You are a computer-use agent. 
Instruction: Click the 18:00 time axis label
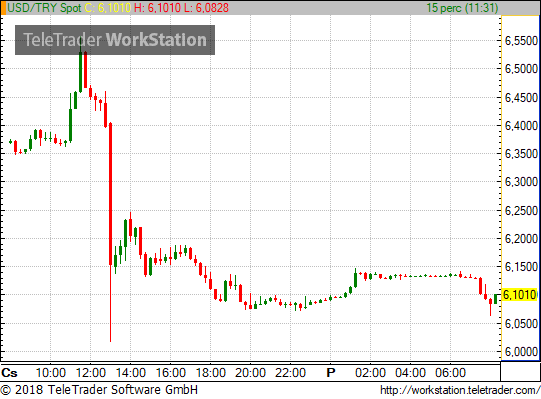(x=211, y=373)
